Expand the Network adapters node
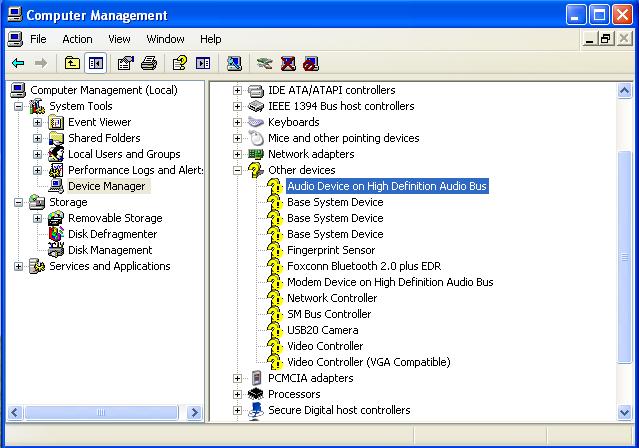Image resolution: width=639 pixels, height=448 pixels. [238, 154]
